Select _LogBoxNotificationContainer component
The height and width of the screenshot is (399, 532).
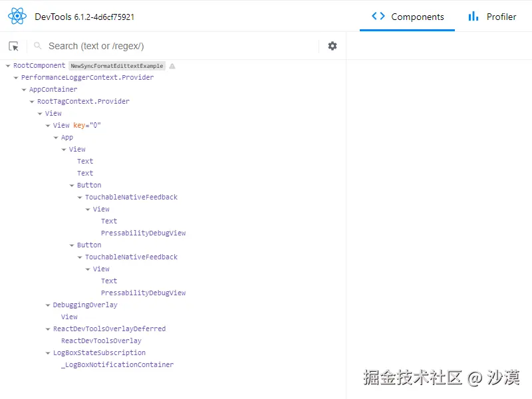pyautogui.click(x=118, y=364)
